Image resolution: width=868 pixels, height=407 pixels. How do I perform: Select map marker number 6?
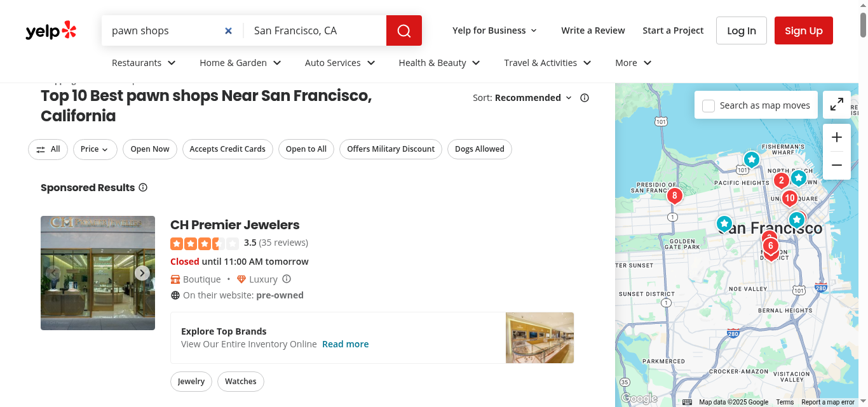click(x=770, y=246)
